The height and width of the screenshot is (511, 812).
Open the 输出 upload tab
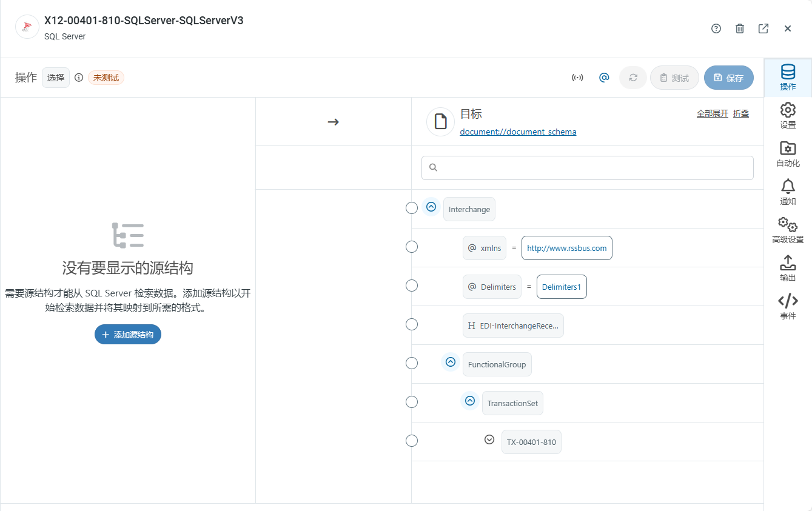(788, 268)
